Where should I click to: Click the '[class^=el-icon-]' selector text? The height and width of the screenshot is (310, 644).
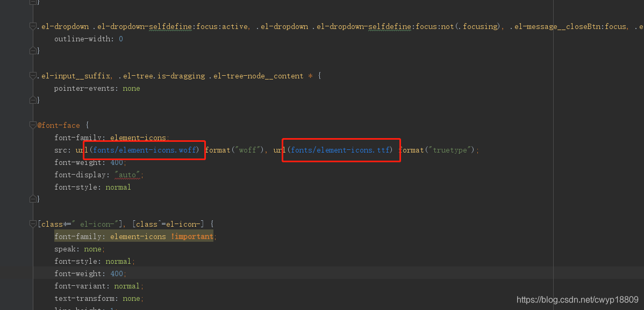(x=168, y=224)
